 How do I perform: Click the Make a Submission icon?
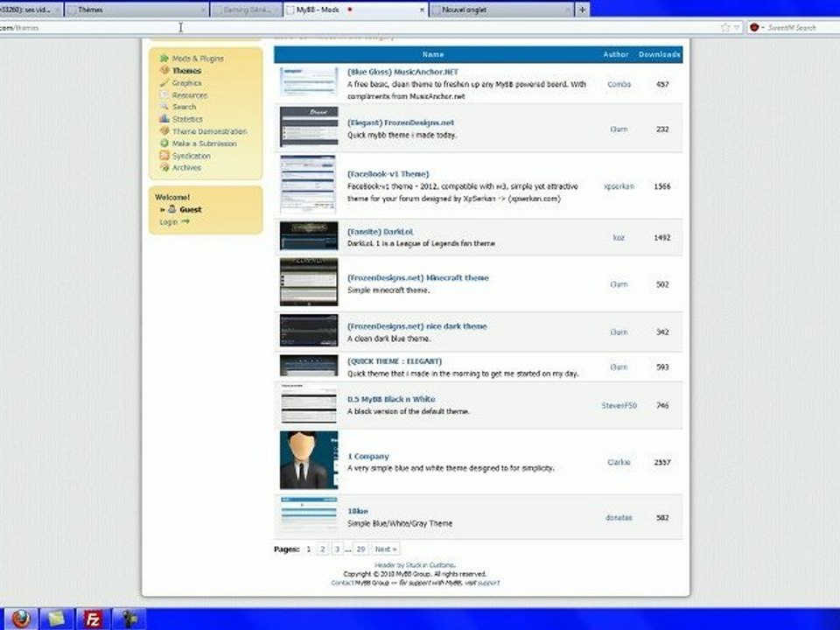[164, 143]
